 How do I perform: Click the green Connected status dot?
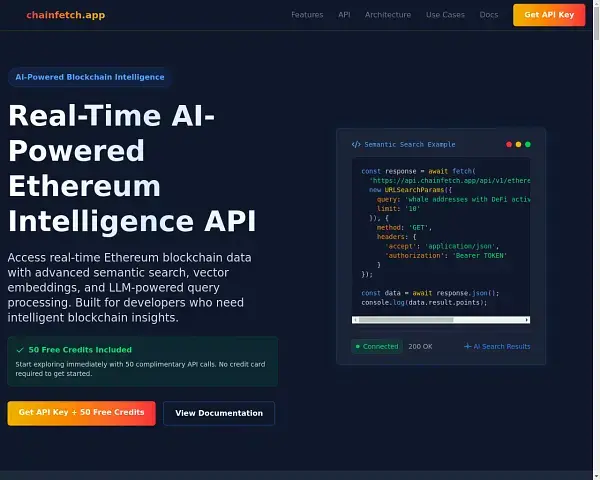357,347
